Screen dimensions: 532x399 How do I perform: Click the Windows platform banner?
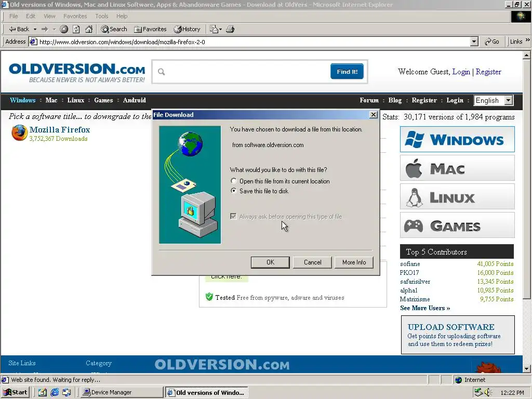click(457, 139)
